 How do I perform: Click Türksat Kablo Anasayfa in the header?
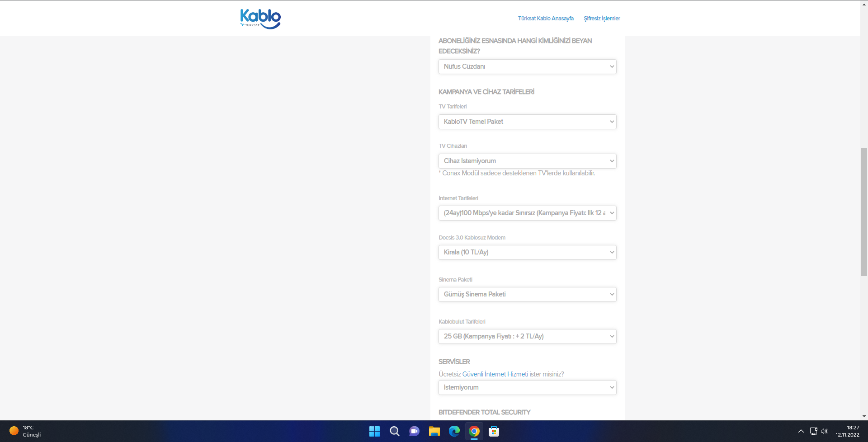[546, 19]
